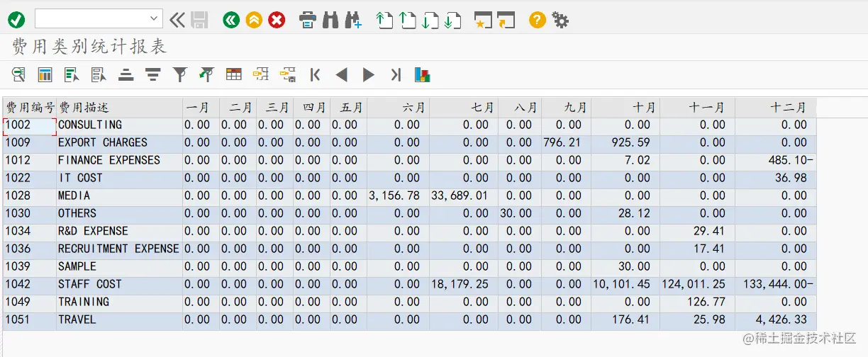
Task: Click the RECRUITMENT EXPENSE description cell
Action: pos(119,249)
